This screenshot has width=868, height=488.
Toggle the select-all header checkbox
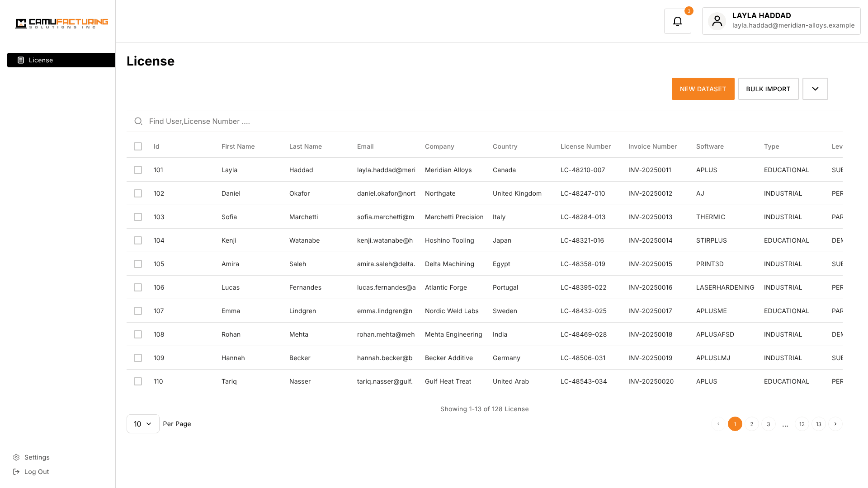click(138, 146)
